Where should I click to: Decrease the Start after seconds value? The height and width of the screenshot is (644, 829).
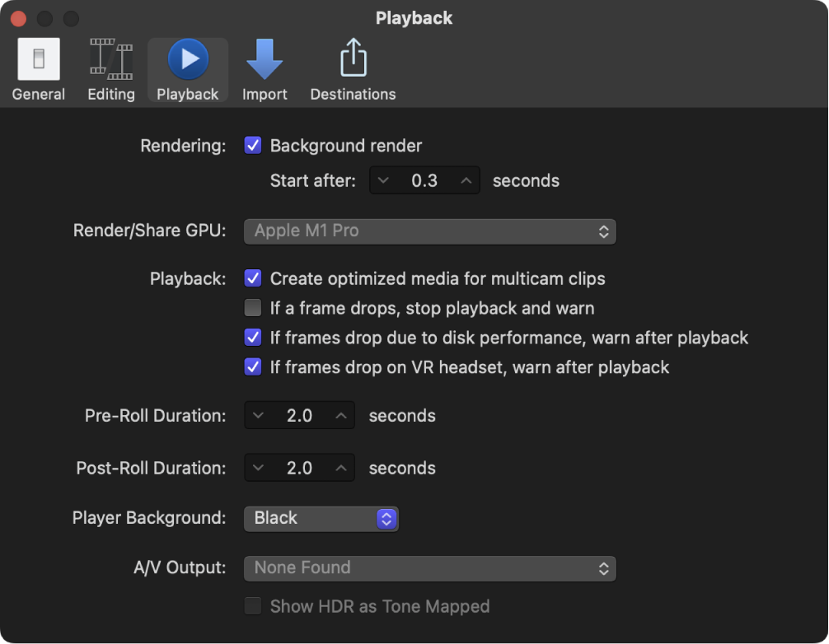(382, 180)
